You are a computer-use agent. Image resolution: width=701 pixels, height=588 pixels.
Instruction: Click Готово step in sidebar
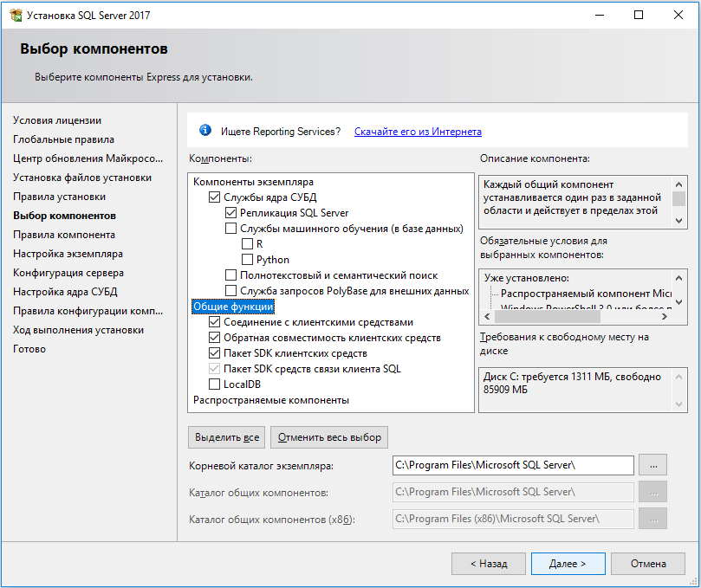tap(29, 349)
